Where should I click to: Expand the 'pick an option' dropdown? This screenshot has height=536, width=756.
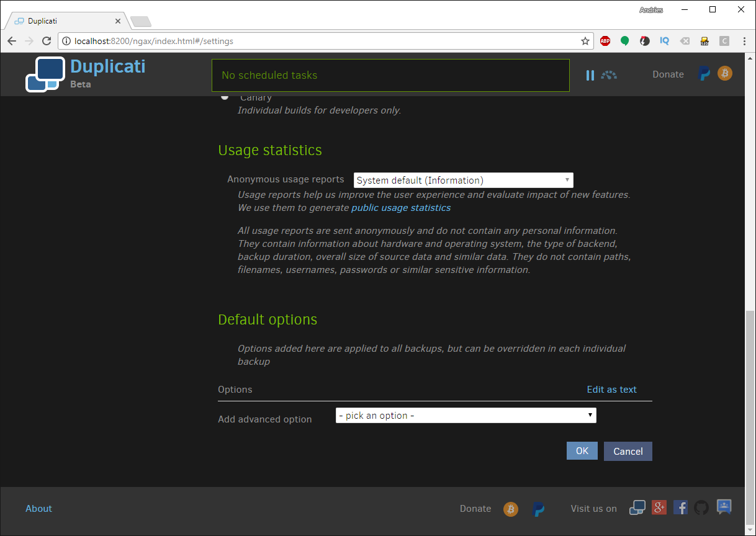coord(466,416)
